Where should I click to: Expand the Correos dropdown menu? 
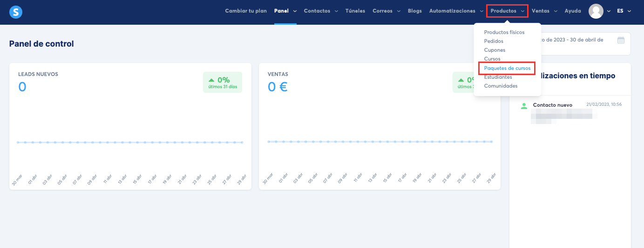(x=386, y=11)
